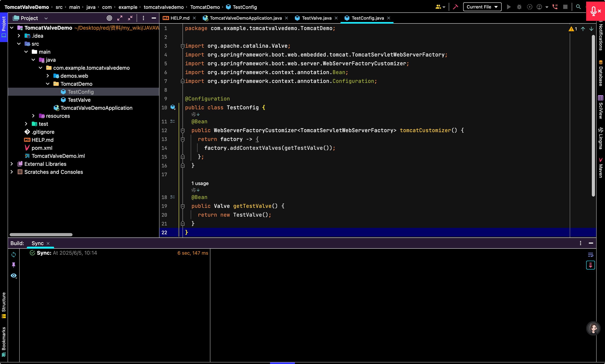Image resolution: width=605 pixels, height=364 pixels.
Task: Open the Maven tool window
Action: pos(600,168)
